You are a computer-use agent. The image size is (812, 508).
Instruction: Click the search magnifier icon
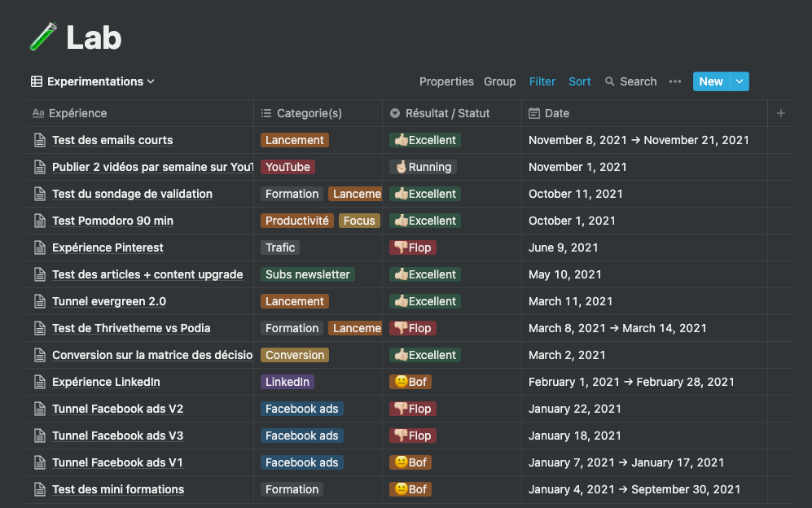tap(610, 81)
